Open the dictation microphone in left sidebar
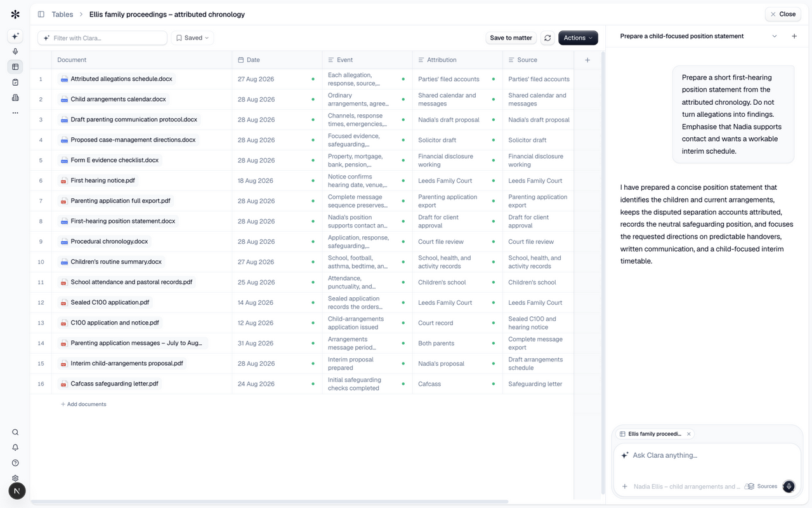This screenshot has height=508, width=812. [15, 51]
